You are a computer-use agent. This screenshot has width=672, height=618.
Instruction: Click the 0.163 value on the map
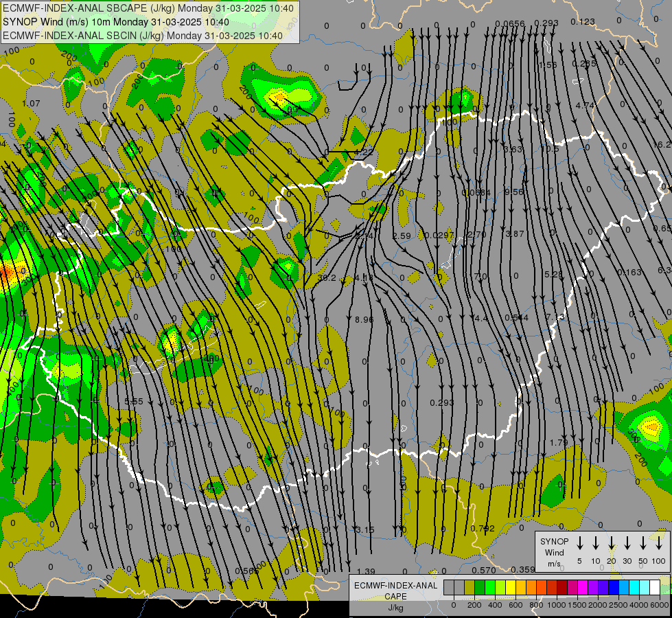(629, 273)
